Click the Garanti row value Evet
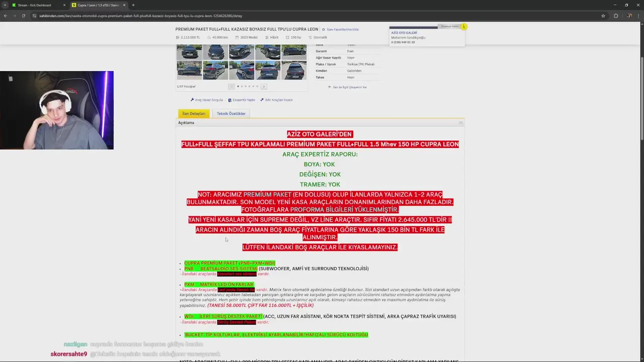The width and height of the screenshot is (644, 362). pyautogui.click(x=350, y=51)
